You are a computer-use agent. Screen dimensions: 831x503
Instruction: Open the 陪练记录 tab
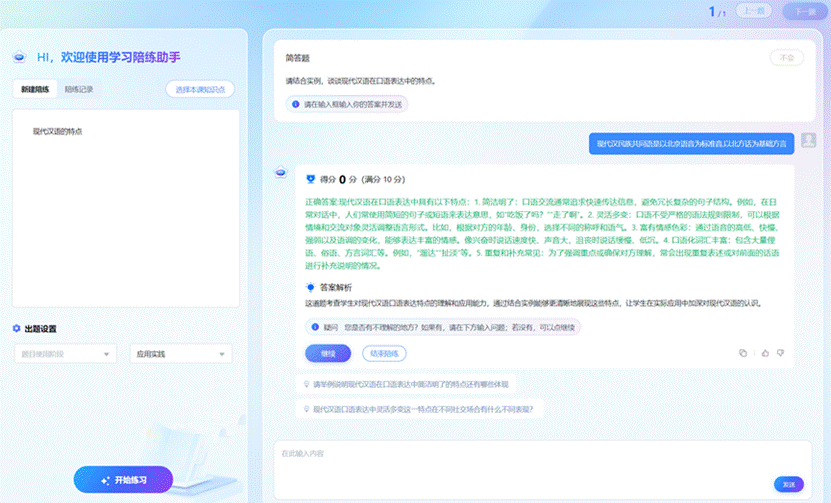click(79, 89)
